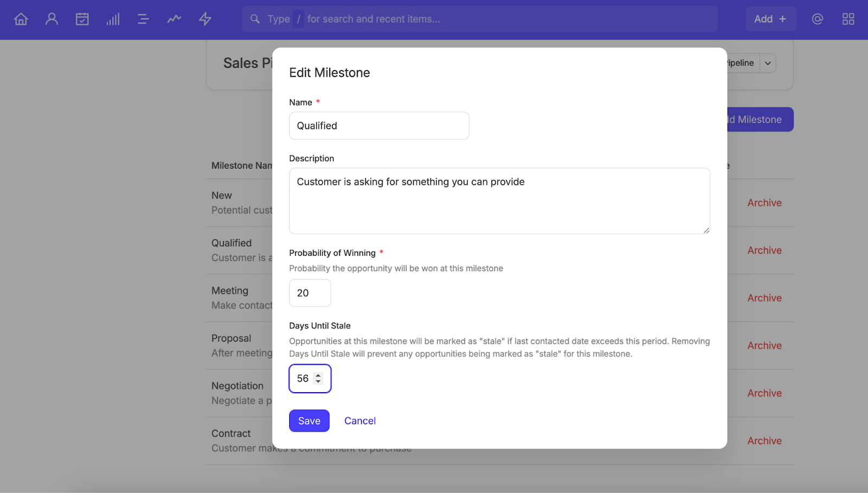This screenshot has height=493, width=868.
Task: Open the line graph activity icon
Action: click(174, 19)
